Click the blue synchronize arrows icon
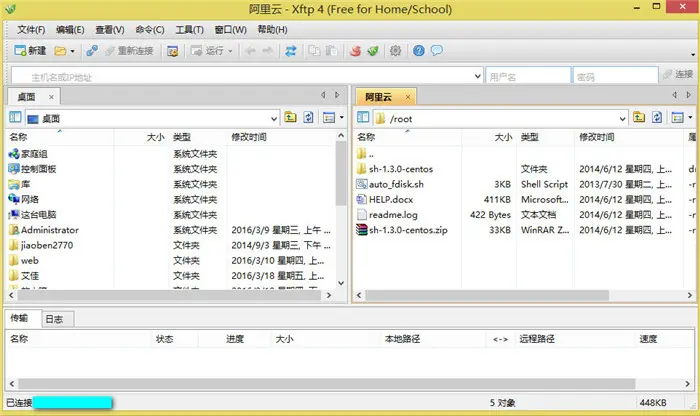The image size is (700, 416). pyautogui.click(x=291, y=51)
